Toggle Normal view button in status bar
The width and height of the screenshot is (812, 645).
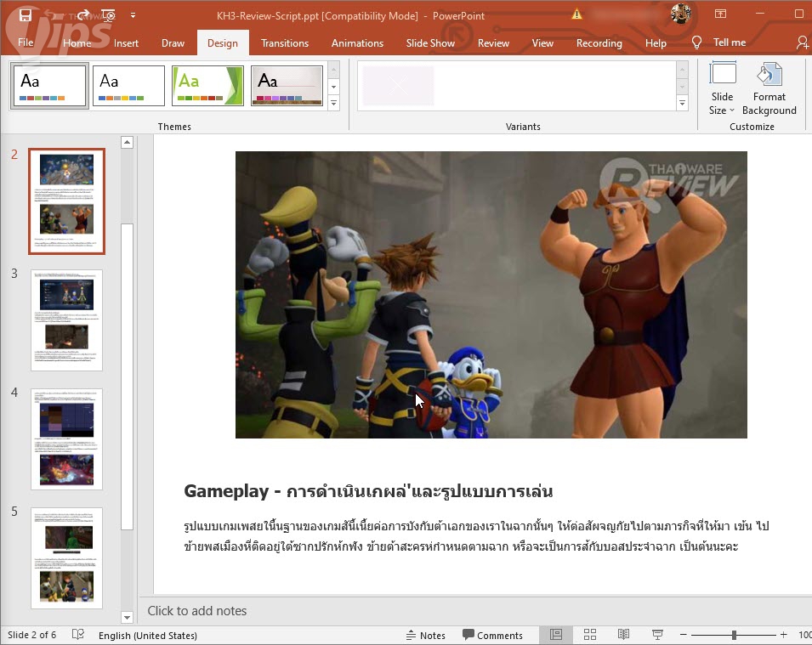[x=556, y=635]
